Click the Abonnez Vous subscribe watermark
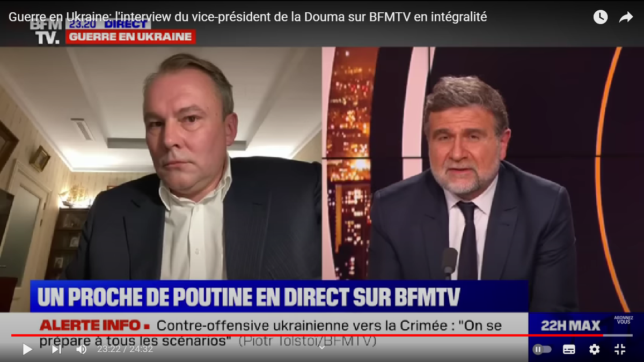The width and height of the screenshot is (644, 362). [623, 320]
